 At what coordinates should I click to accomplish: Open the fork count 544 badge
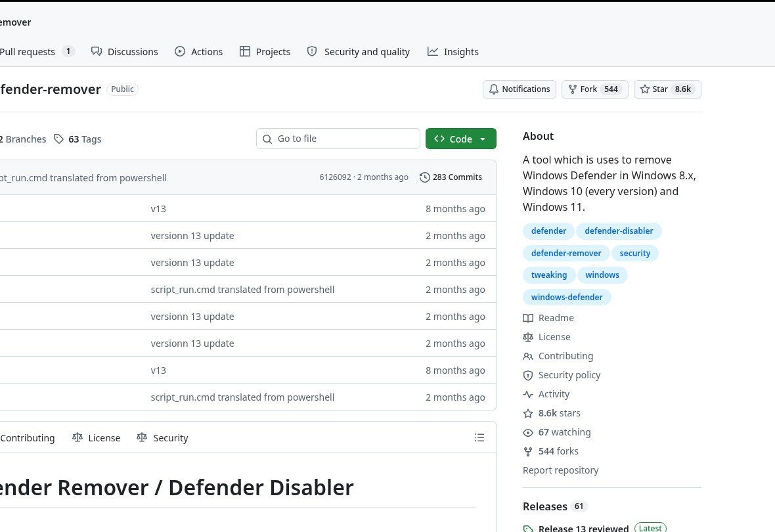[x=611, y=89]
